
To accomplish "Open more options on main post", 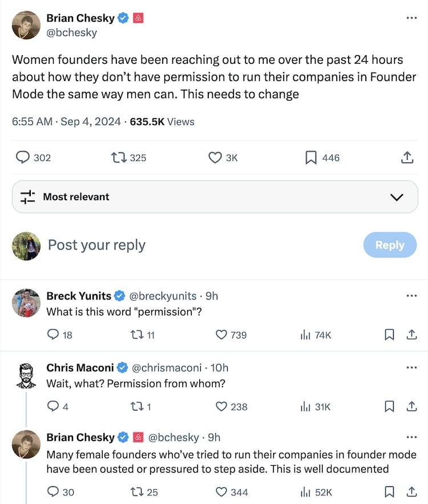I will (x=411, y=18).
